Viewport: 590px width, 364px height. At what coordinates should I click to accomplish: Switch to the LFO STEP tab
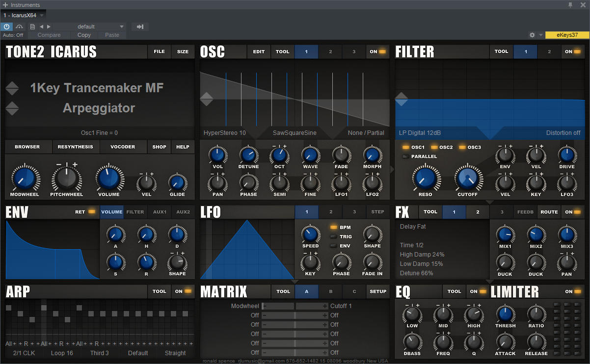pos(378,212)
